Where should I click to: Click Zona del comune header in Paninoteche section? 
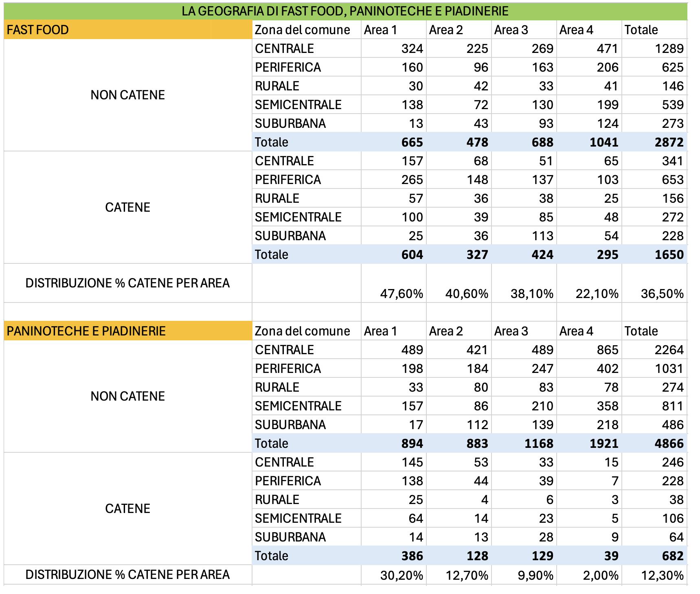click(307, 331)
